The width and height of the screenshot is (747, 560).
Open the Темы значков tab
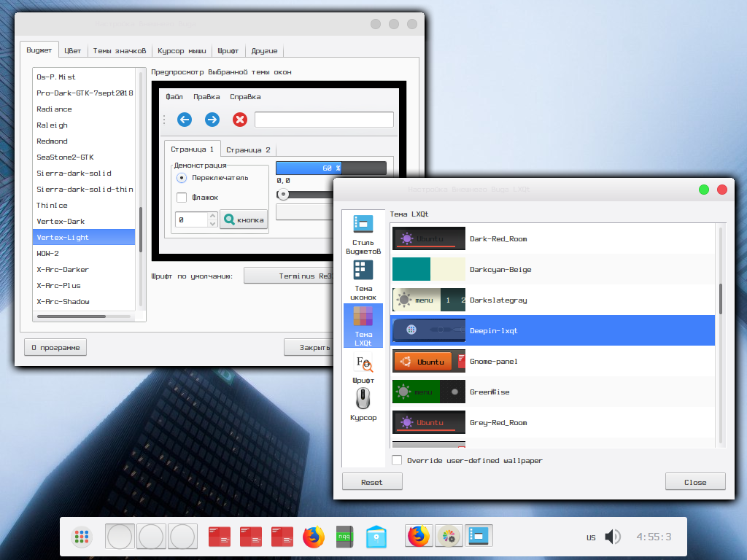tap(120, 51)
